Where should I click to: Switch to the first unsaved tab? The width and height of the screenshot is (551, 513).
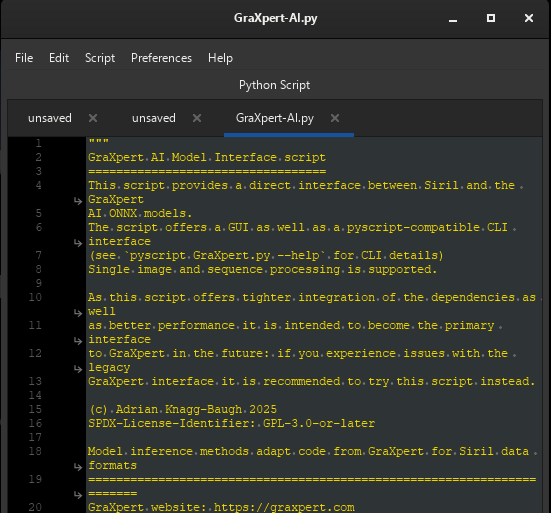click(x=50, y=118)
